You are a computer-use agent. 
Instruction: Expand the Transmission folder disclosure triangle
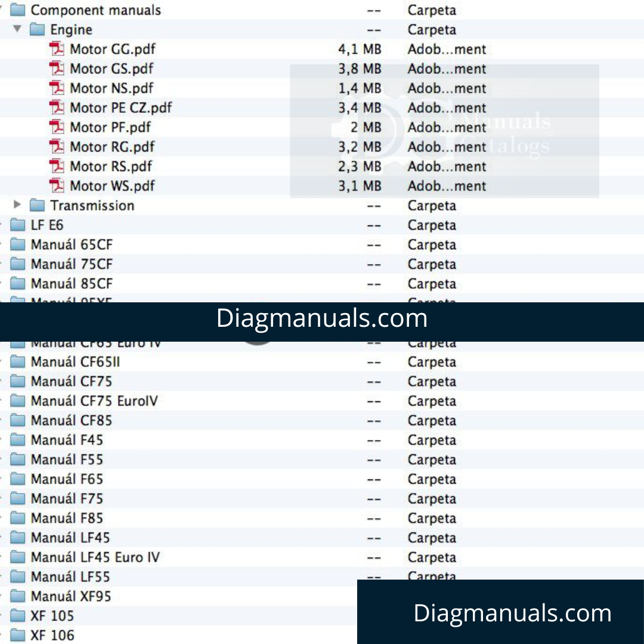(x=17, y=205)
